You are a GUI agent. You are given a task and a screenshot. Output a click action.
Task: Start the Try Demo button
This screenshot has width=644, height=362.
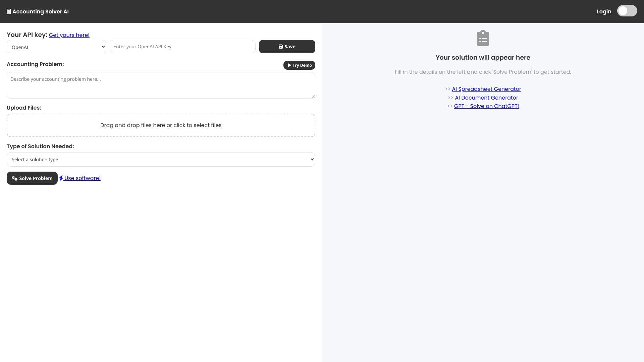click(299, 65)
